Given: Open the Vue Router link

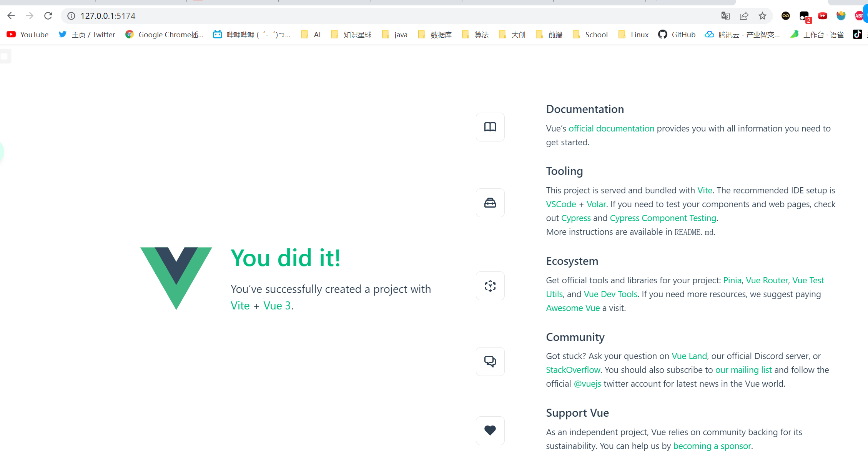Looking at the screenshot, I should pyautogui.click(x=767, y=280).
